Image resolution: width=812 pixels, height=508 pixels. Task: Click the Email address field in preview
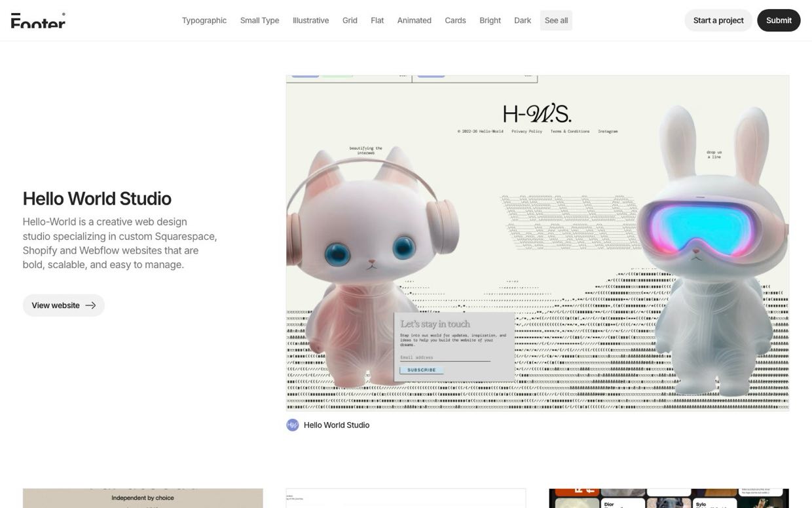pos(445,358)
